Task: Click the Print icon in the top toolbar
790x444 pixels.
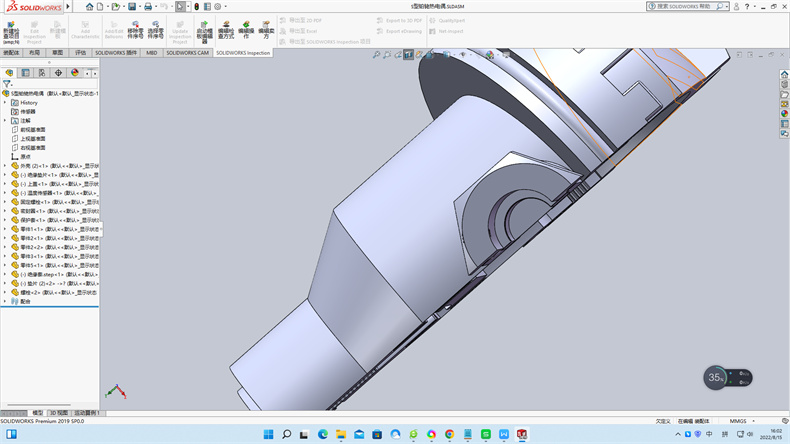Action: pyautogui.click(x=148, y=6)
